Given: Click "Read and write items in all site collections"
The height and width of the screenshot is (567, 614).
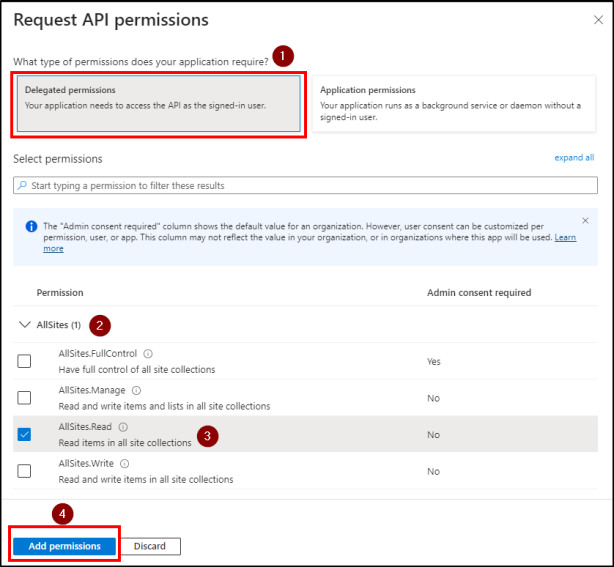Looking at the screenshot, I should click(146, 479).
